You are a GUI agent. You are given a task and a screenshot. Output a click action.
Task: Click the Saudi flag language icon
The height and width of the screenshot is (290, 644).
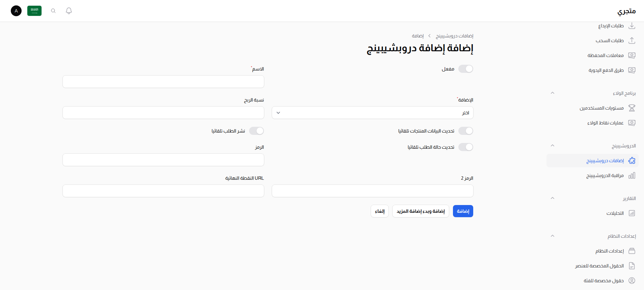pyautogui.click(x=34, y=11)
